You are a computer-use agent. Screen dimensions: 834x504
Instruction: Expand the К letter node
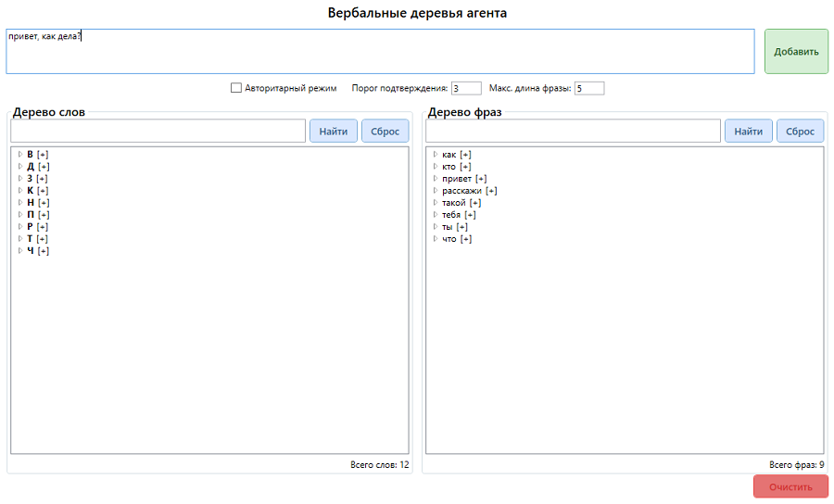(x=20, y=190)
